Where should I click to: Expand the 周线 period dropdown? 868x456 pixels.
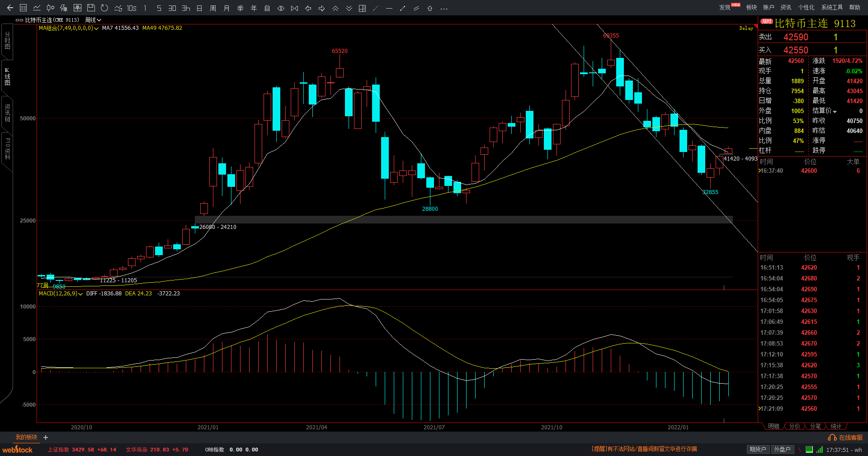click(x=93, y=20)
